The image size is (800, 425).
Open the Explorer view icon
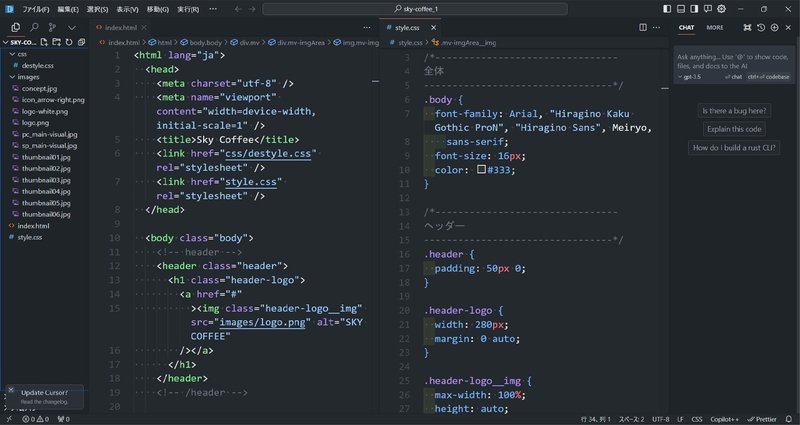pos(16,28)
